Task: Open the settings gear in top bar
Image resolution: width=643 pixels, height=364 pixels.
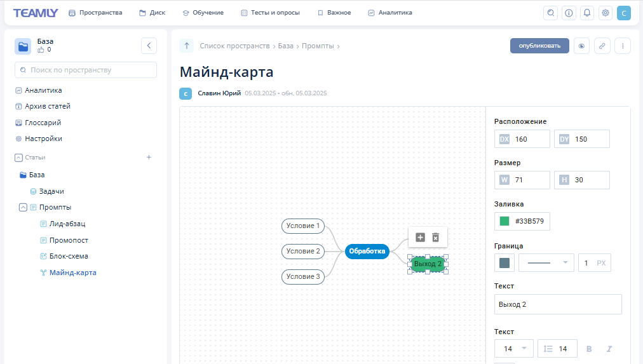Action: click(605, 13)
